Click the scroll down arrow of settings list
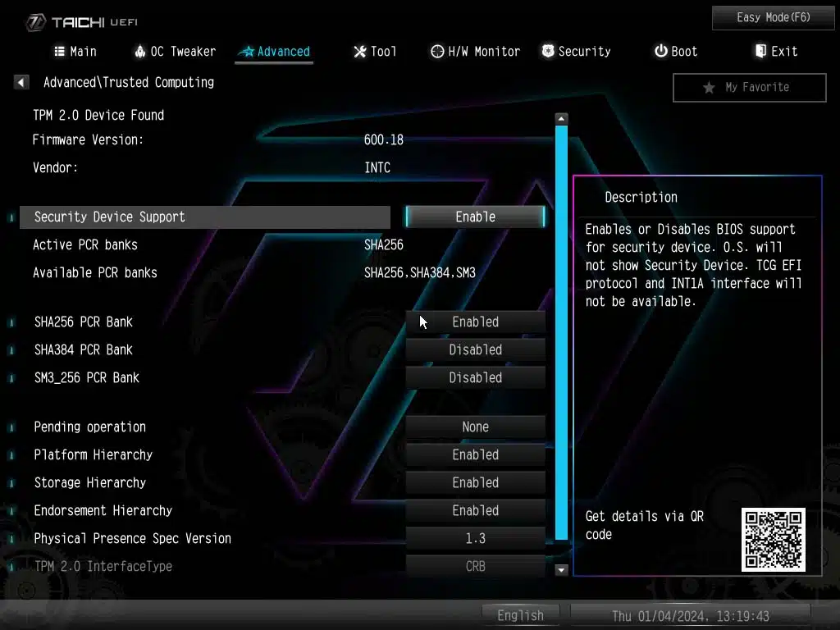840x630 pixels. 561,569
